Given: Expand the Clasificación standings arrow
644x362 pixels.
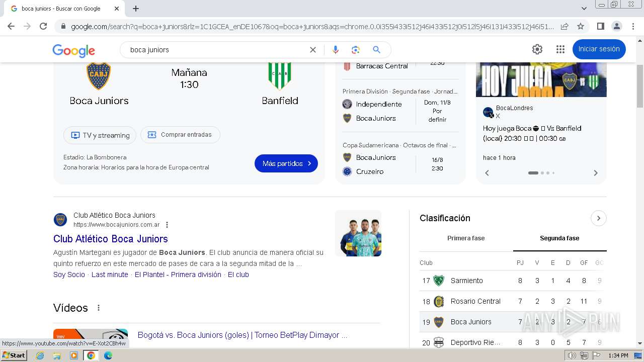Looking at the screenshot, I should point(598,218).
